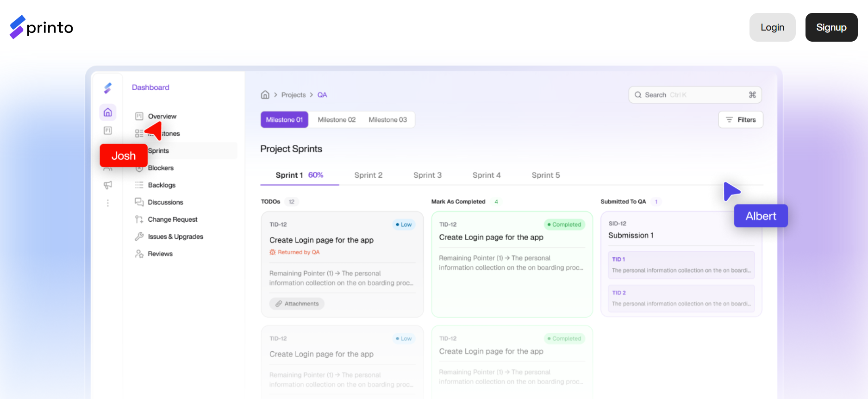
Task: Click the Projects breadcrumb link
Action: pyautogui.click(x=293, y=95)
